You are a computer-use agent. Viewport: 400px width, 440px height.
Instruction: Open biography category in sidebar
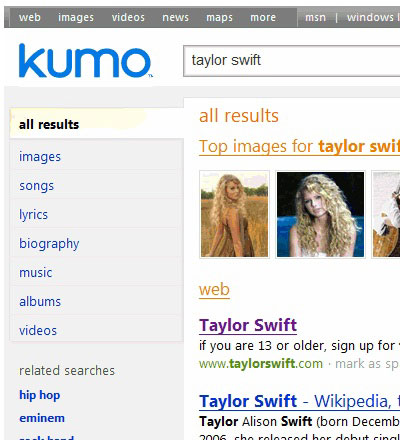pyautogui.click(x=49, y=244)
